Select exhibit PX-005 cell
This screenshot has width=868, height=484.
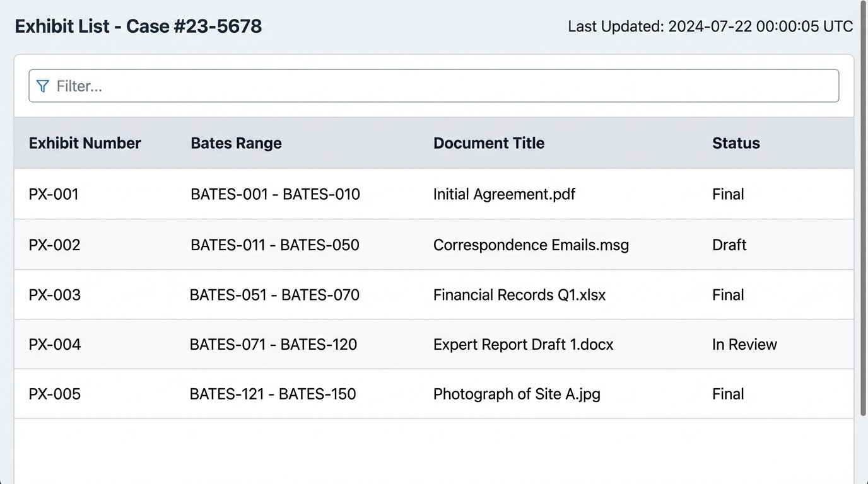tap(54, 395)
